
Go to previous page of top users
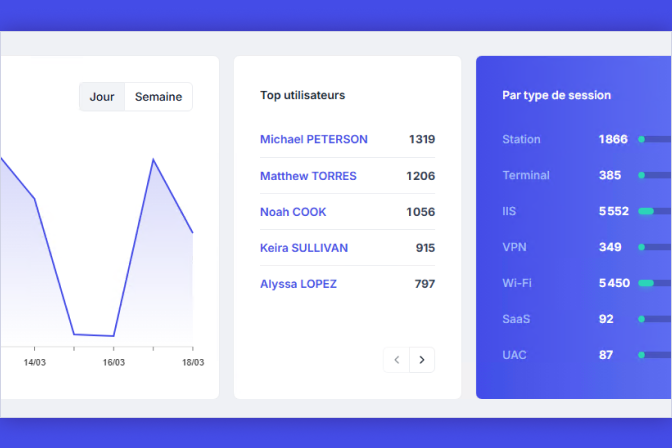396,360
